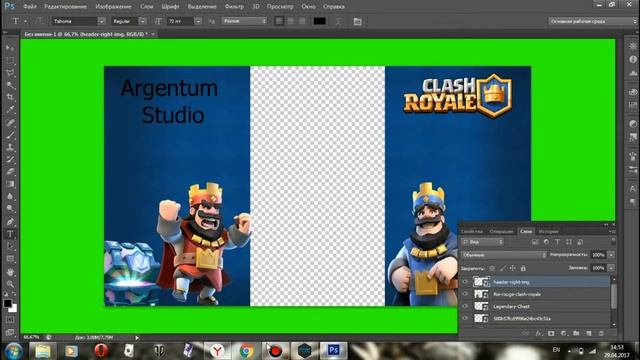Hide the Legendary-Chest layer
This screenshot has width=640, height=360.
pyautogui.click(x=465, y=306)
